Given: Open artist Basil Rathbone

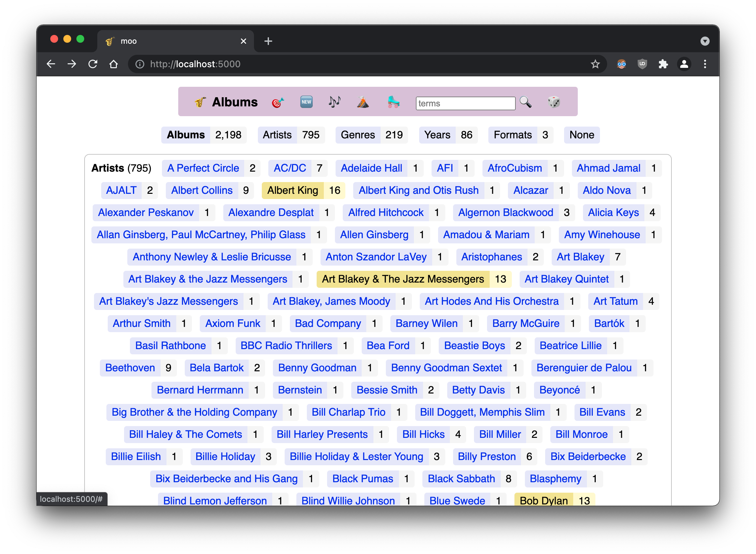Looking at the screenshot, I should (170, 346).
